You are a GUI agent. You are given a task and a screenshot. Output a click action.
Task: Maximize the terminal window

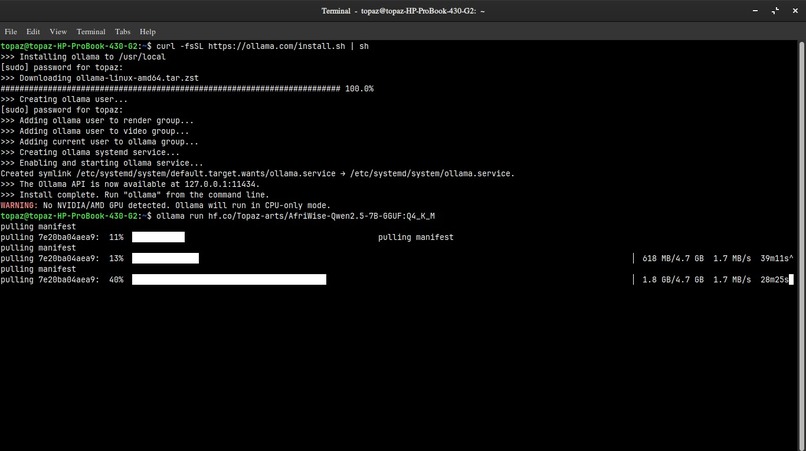point(775,11)
